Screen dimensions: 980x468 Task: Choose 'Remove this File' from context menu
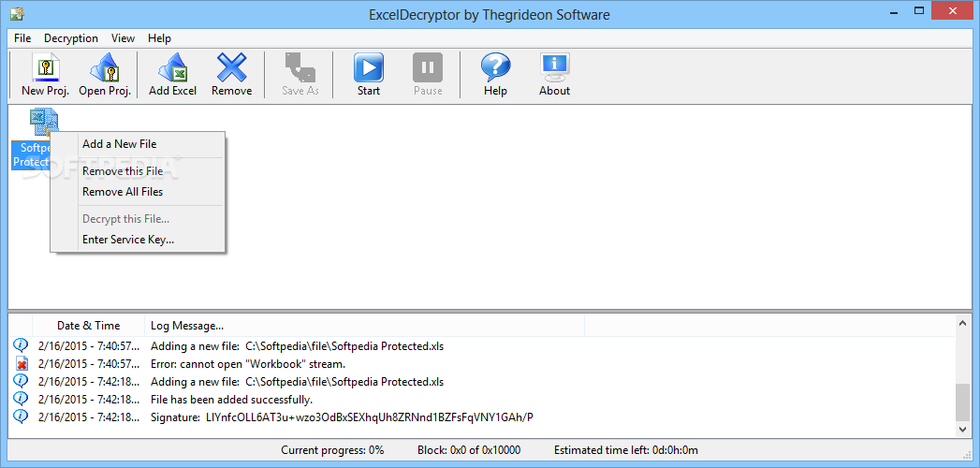coord(138,171)
